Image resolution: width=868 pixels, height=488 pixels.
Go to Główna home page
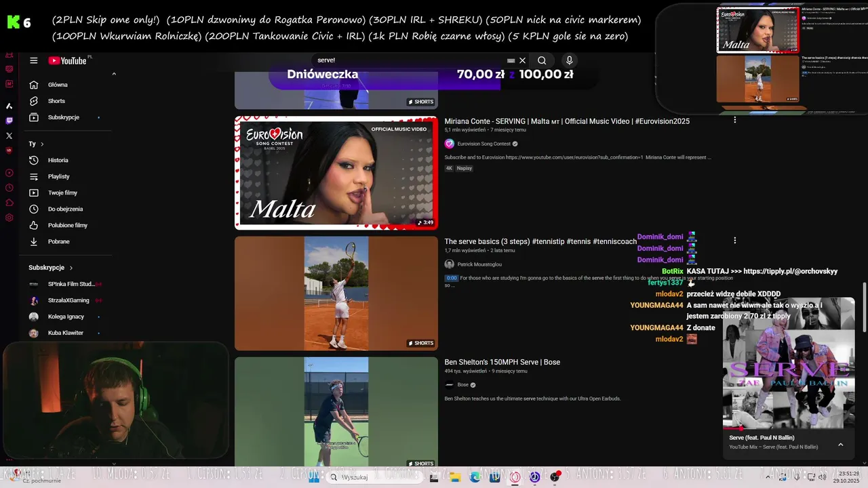[58, 85]
